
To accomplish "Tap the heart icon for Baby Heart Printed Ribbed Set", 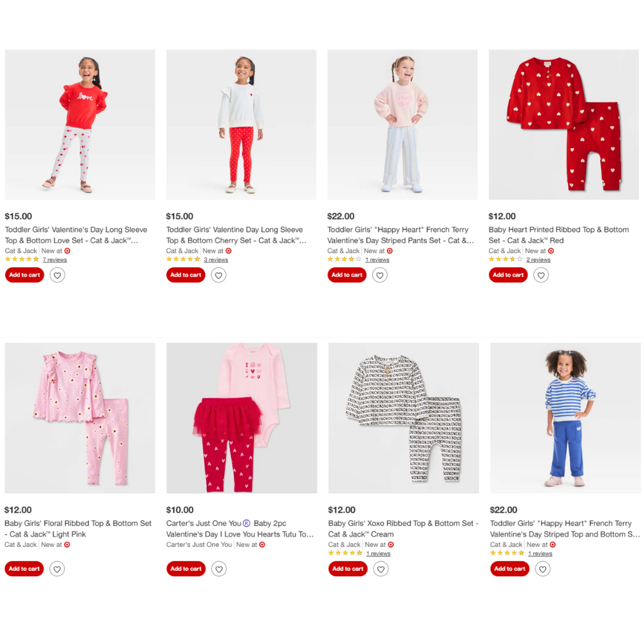I will click(x=541, y=275).
